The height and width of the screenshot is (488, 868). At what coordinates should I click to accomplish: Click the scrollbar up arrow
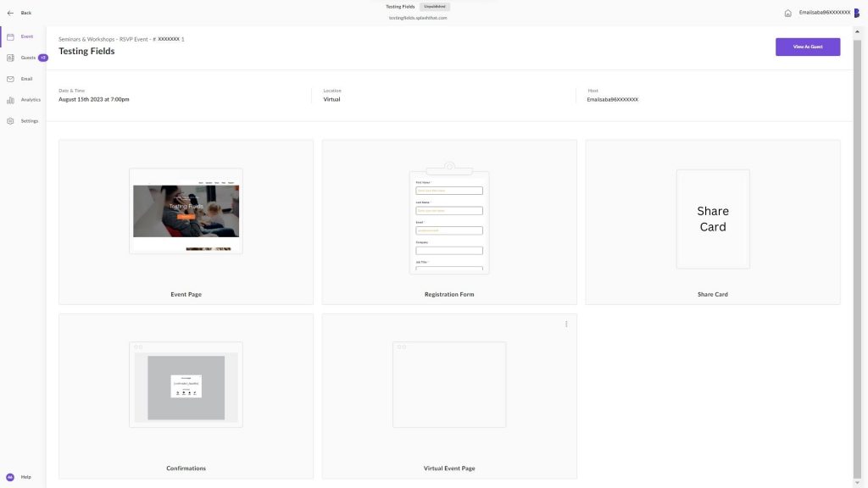(x=858, y=30)
